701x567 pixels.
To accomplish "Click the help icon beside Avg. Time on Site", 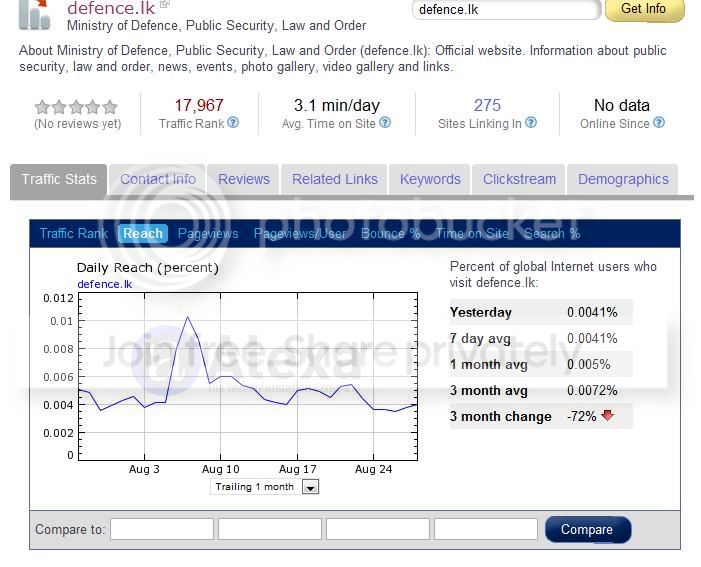I will pos(385,122).
